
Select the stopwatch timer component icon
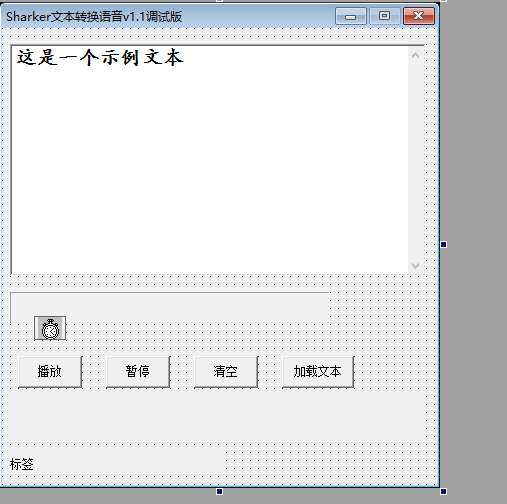coord(50,328)
